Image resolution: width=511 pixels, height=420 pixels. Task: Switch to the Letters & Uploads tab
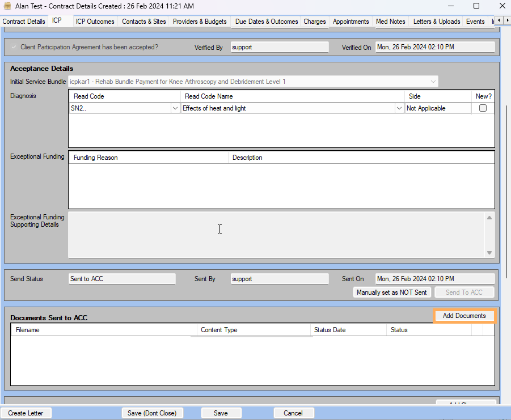[x=437, y=22]
